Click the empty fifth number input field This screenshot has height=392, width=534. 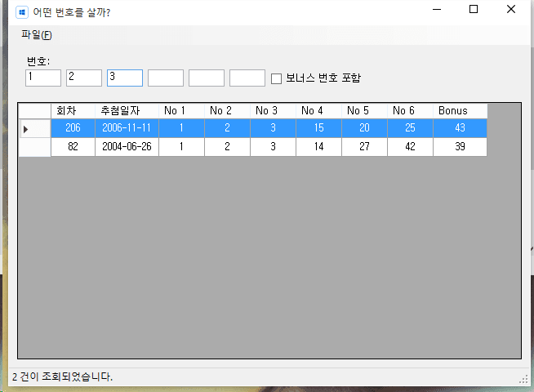point(207,78)
